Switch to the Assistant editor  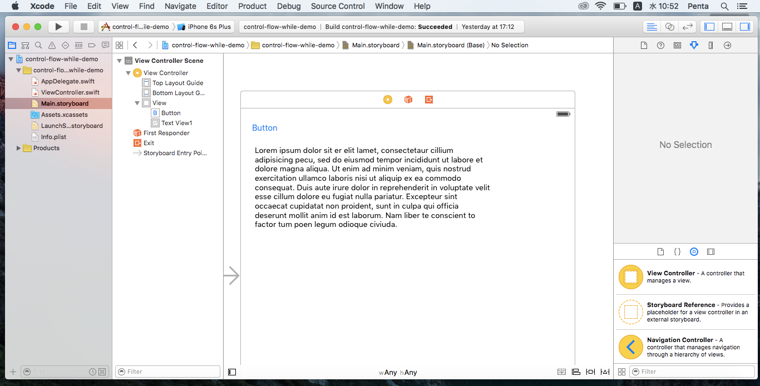pyautogui.click(x=670, y=27)
